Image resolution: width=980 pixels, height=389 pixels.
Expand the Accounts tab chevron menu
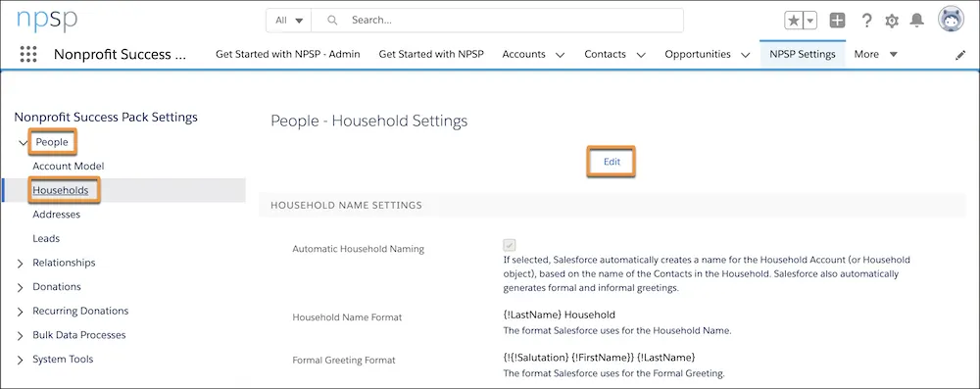(x=560, y=55)
